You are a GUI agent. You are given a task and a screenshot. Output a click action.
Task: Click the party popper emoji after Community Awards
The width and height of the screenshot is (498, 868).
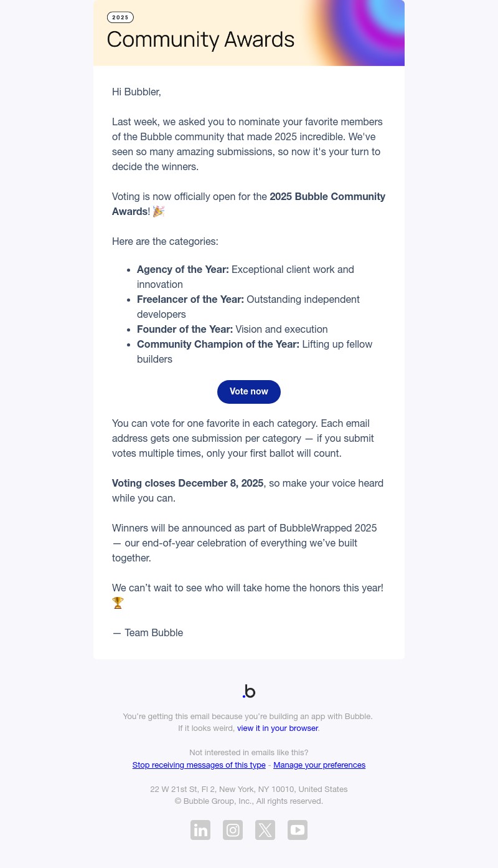[159, 211]
